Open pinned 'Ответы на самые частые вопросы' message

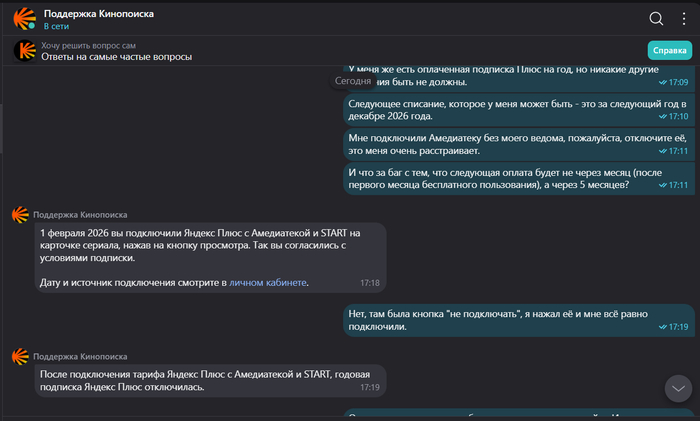click(x=116, y=57)
